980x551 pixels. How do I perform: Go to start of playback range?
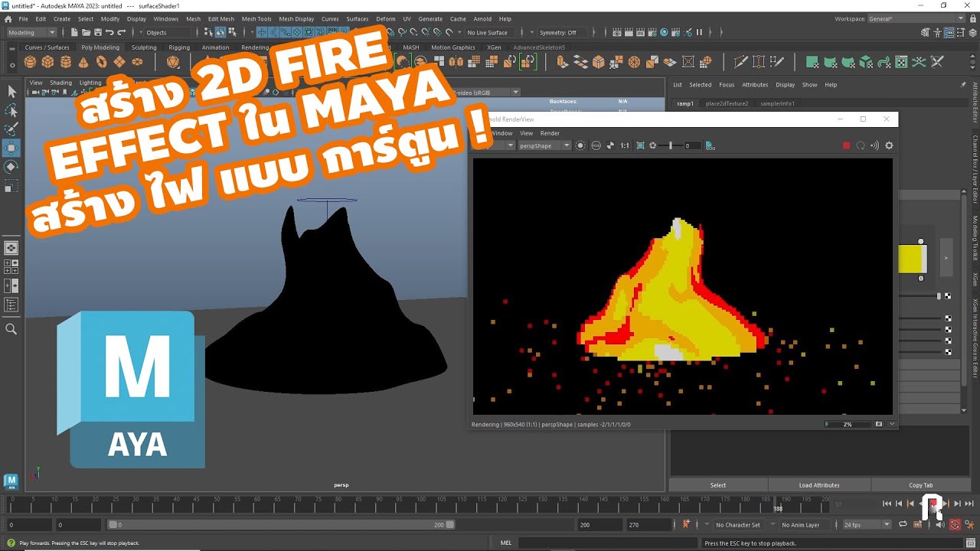tap(887, 504)
